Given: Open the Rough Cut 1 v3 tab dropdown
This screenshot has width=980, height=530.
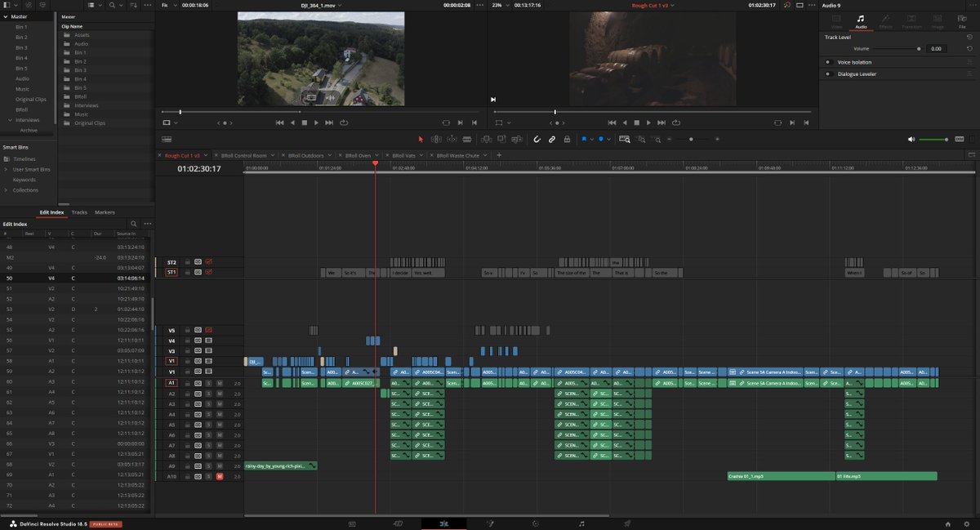Looking at the screenshot, I should click(206, 155).
